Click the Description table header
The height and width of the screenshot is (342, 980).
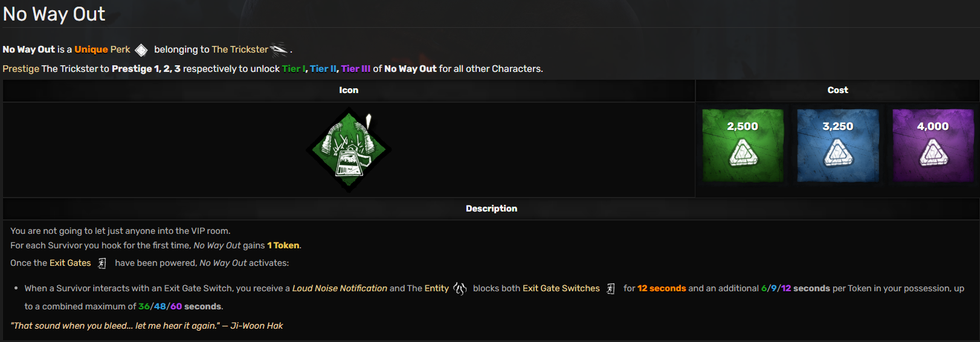(x=491, y=208)
